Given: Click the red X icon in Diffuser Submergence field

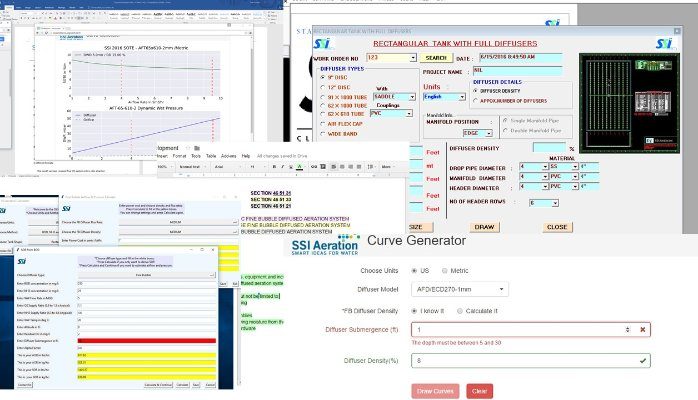Looking at the screenshot, I should pos(642,330).
